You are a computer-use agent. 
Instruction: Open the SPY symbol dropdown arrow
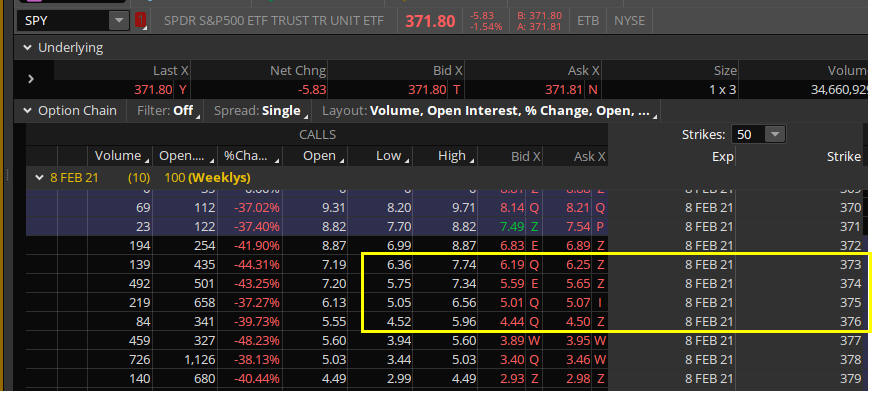[x=119, y=20]
